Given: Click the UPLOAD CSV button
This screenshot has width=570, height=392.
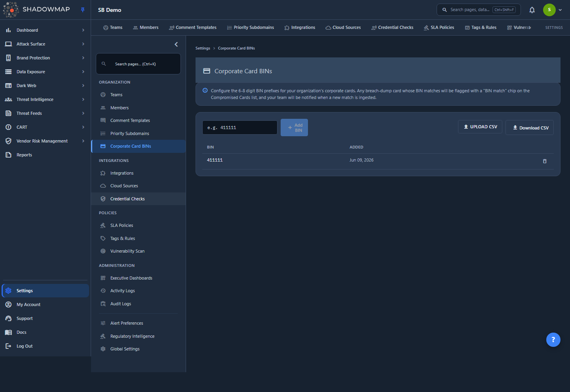Looking at the screenshot, I should pos(480,127).
